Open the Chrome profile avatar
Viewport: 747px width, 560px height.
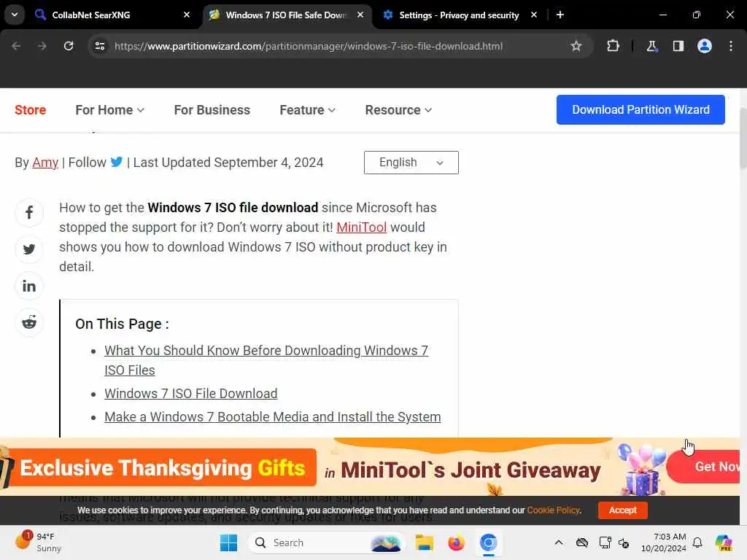tap(704, 46)
